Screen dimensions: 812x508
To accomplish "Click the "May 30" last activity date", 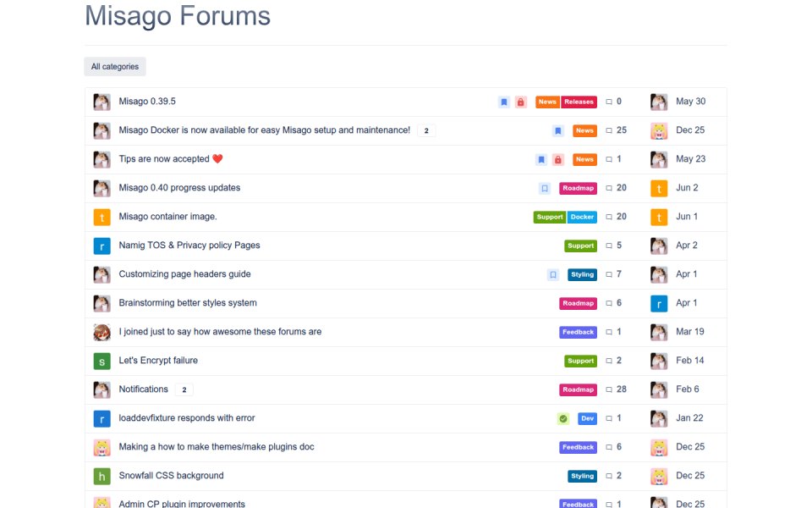I will pos(691,101).
